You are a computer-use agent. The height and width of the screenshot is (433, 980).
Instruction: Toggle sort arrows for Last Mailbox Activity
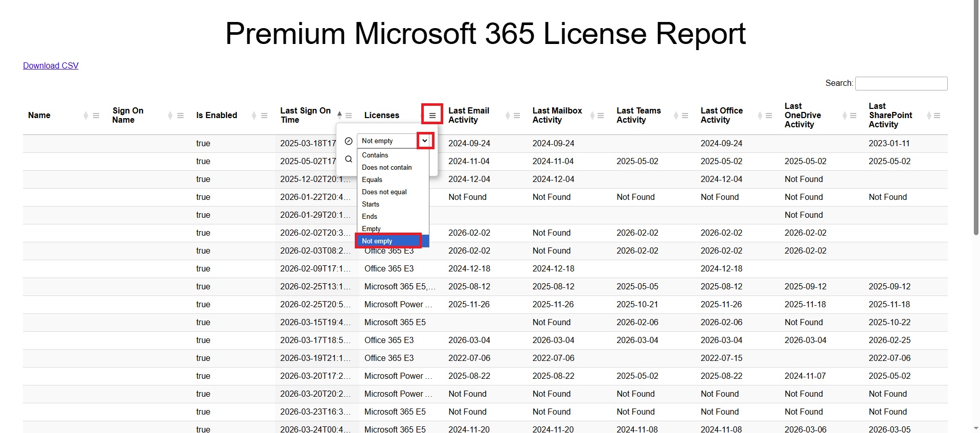tap(592, 116)
